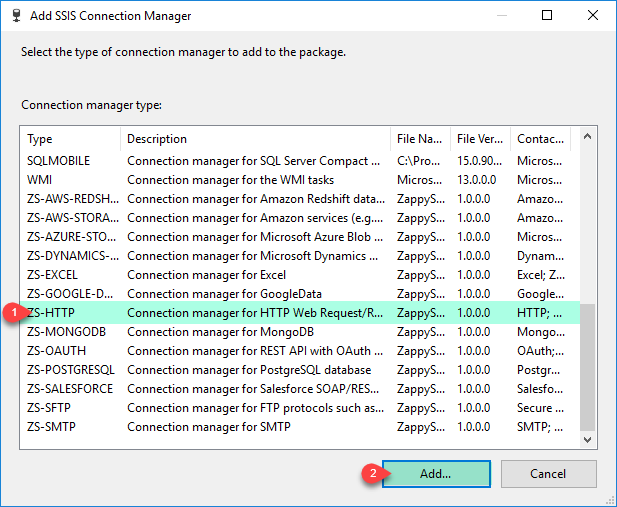Viewport: 617px width, 507px height.
Task: Click description 'Connection manager for Excel'
Action: pyautogui.click(x=207, y=275)
